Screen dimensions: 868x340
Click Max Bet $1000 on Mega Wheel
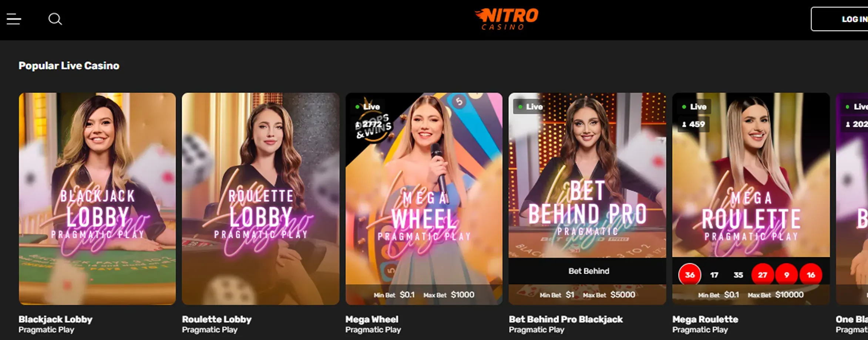449,295
